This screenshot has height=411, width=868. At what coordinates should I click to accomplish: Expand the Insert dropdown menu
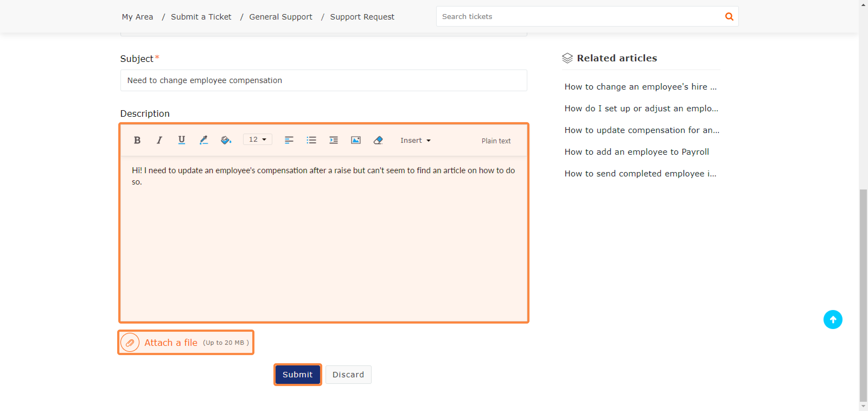pos(416,140)
